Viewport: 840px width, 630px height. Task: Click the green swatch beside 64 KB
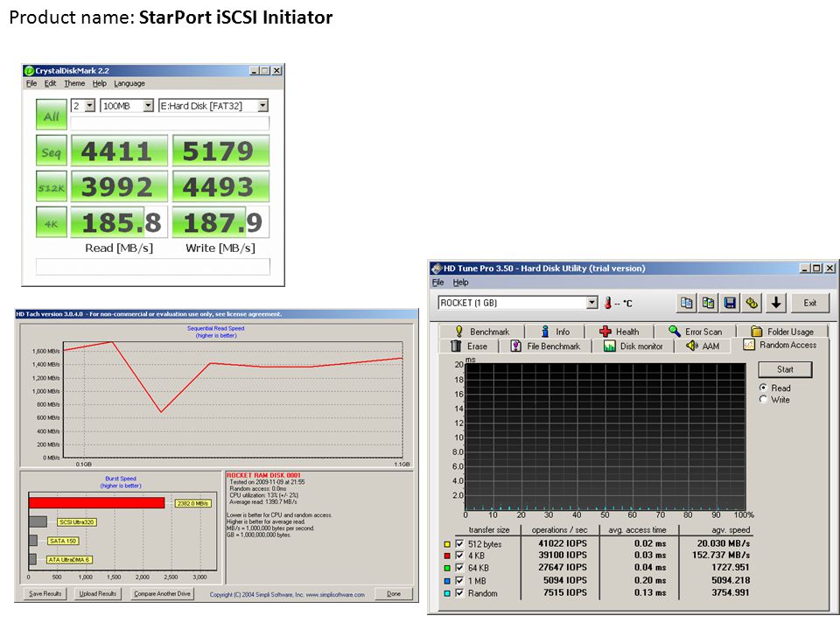(447, 568)
